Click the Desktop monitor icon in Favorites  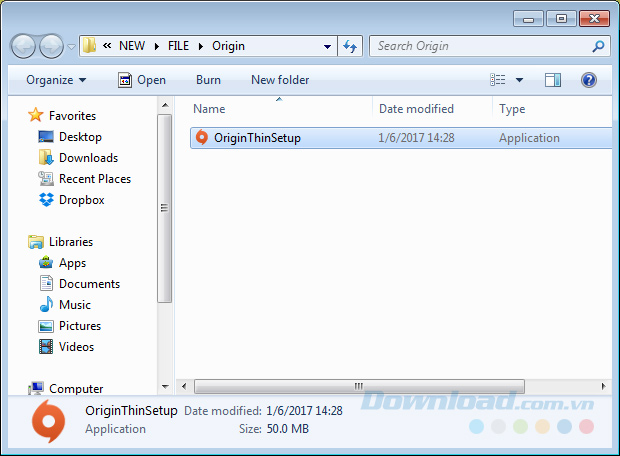pyautogui.click(x=46, y=137)
